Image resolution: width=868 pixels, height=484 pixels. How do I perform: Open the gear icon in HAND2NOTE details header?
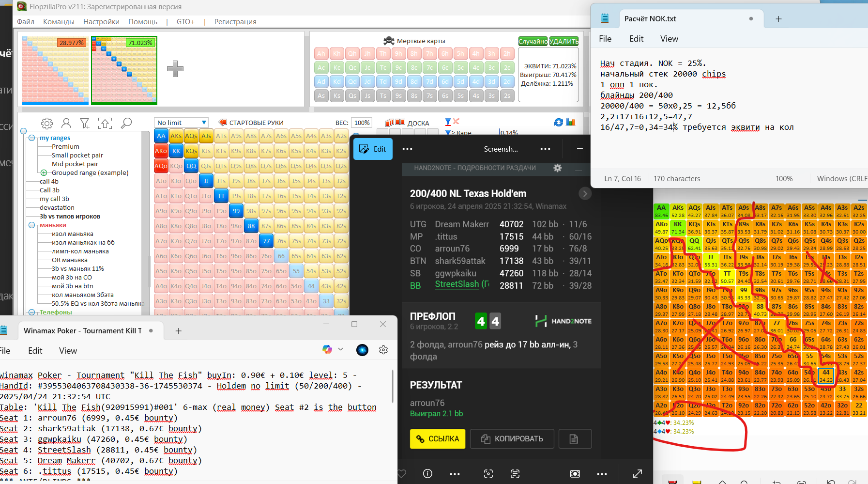click(558, 168)
